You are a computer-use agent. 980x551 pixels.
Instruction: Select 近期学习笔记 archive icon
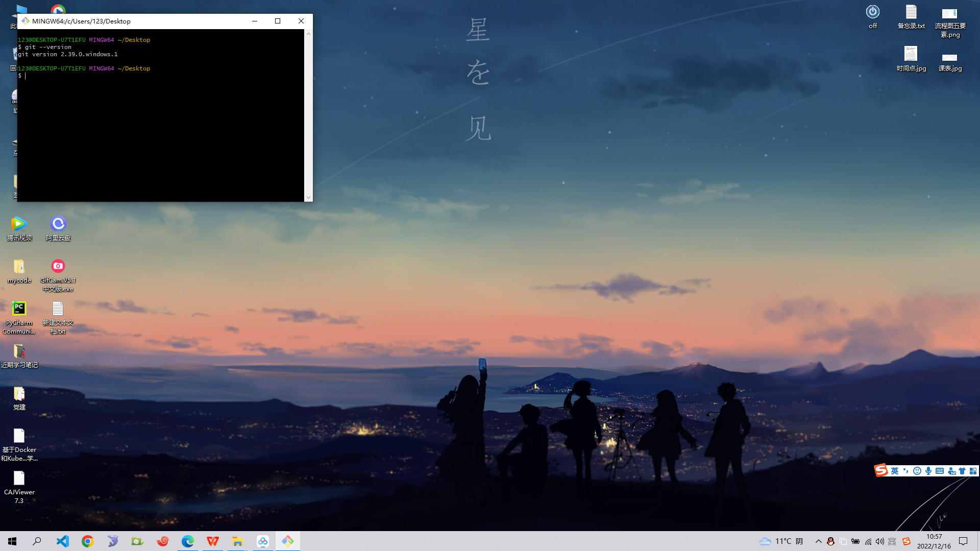coord(19,356)
